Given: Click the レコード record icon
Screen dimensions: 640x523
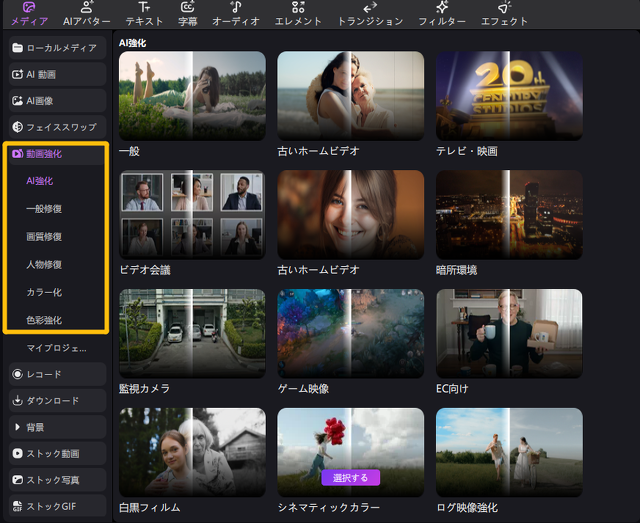Looking at the screenshot, I should point(18,374).
